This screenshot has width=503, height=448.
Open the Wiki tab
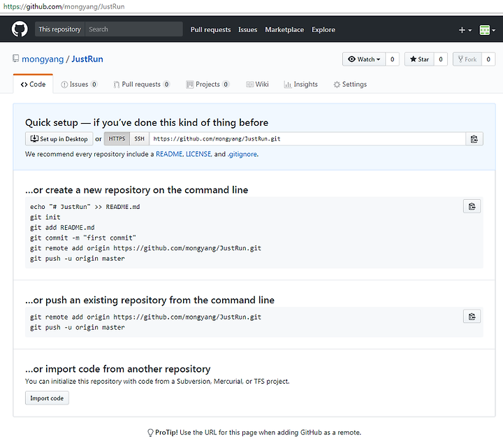257,85
